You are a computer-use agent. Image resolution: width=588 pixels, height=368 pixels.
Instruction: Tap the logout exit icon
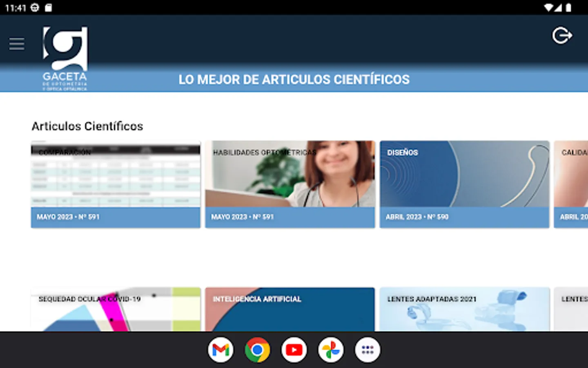562,36
